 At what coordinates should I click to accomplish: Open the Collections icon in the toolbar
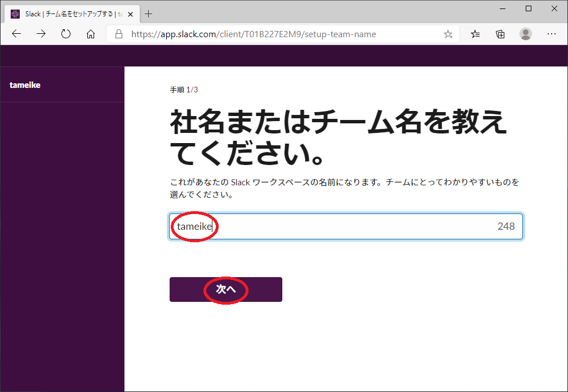click(x=500, y=34)
